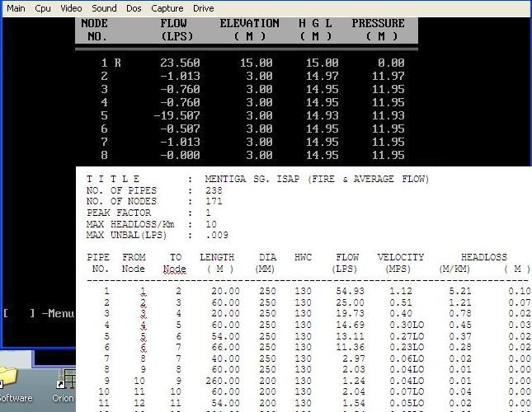Click pipe 1 flow value 54.93
The width and height of the screenshot is (532, 412).
pyautogui.click(x=351, y=291)
